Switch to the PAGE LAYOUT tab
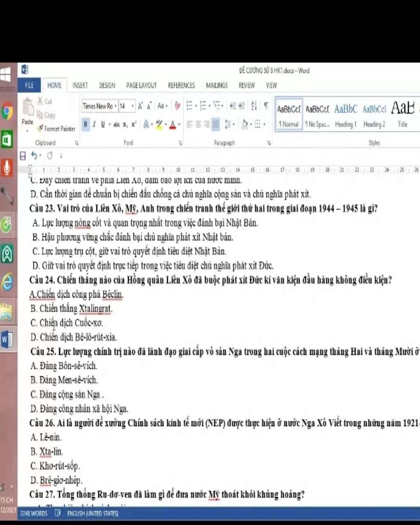The image size is (420, 525). (x=142, y=85)
